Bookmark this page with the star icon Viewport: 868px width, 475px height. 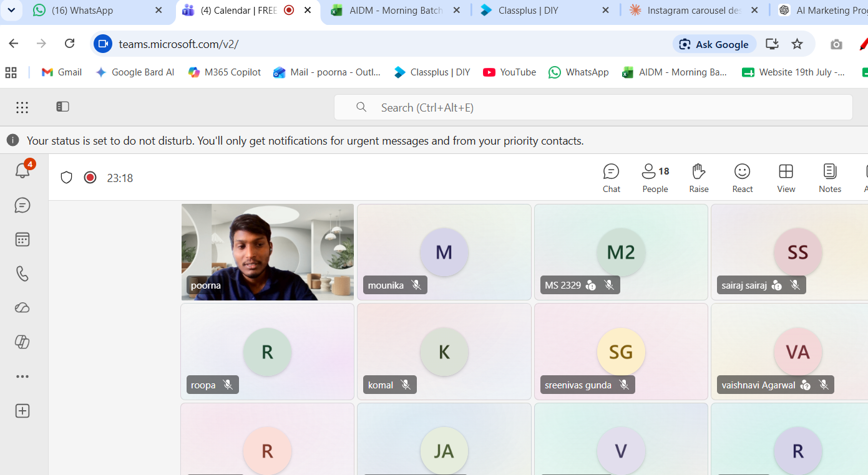797,44
